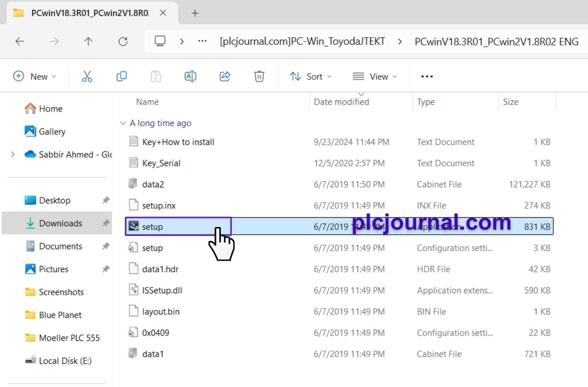Open Local Disk (E:) drive
Image resolution: width=588 pixels, height=387 pixels.
(x=58, y=361)
